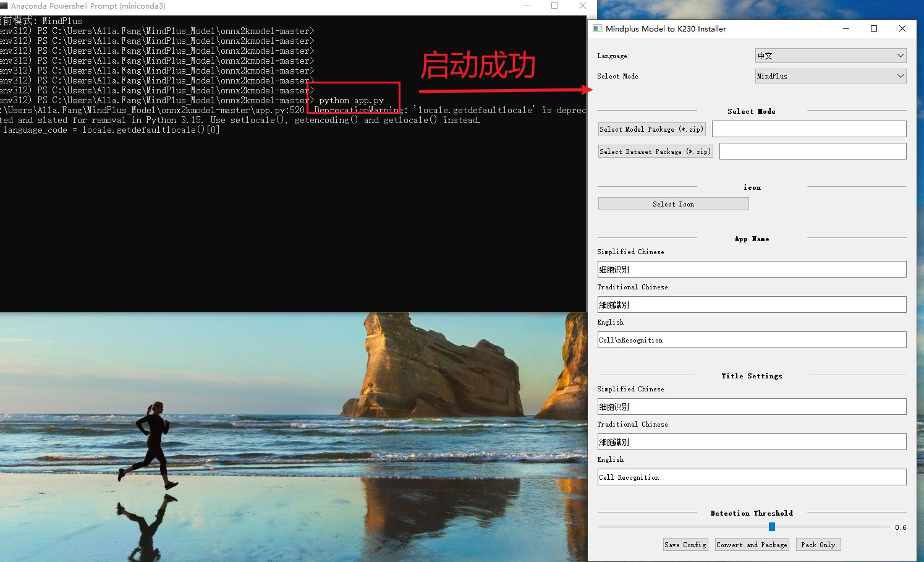This screenshot has height=562, width=924.
Task: Click the Save Config button
Action: pos(685,545)
